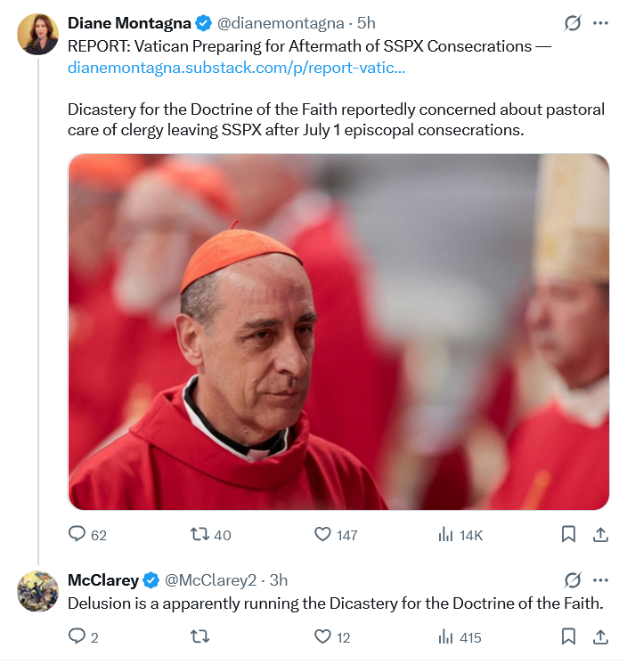Open more options menu on Diane Montagna's post
Viewport: 627px width, 672px height.
click(600, 22)
